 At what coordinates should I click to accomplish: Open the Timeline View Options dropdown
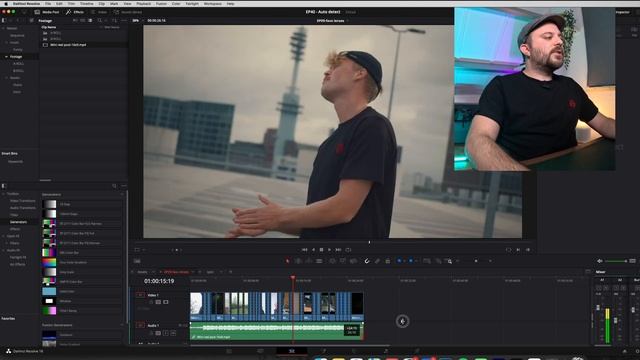[137, 261]
